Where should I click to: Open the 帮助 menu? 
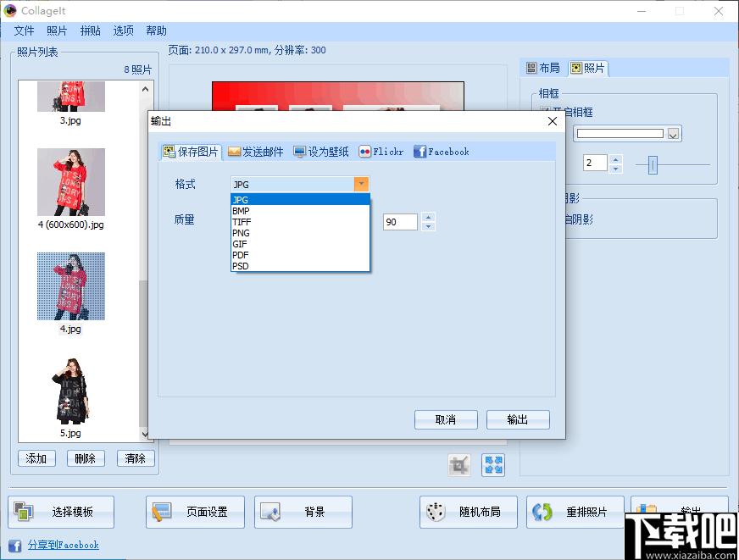pos(157,31)
